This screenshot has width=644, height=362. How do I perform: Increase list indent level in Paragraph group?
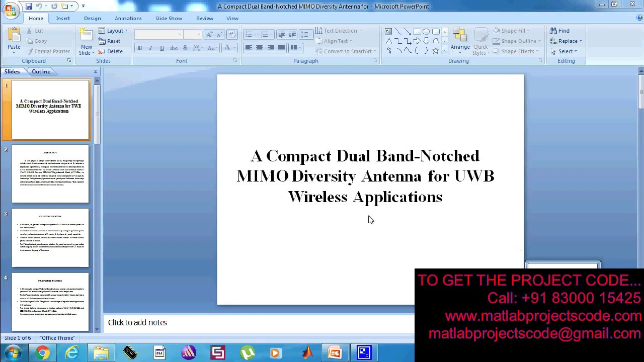click(x=292, y=35)
